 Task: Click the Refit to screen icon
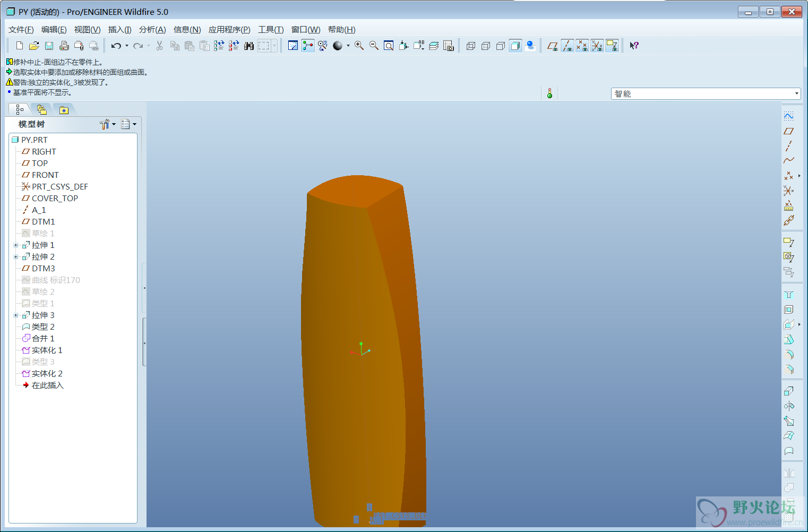click(x=389, y=46)
